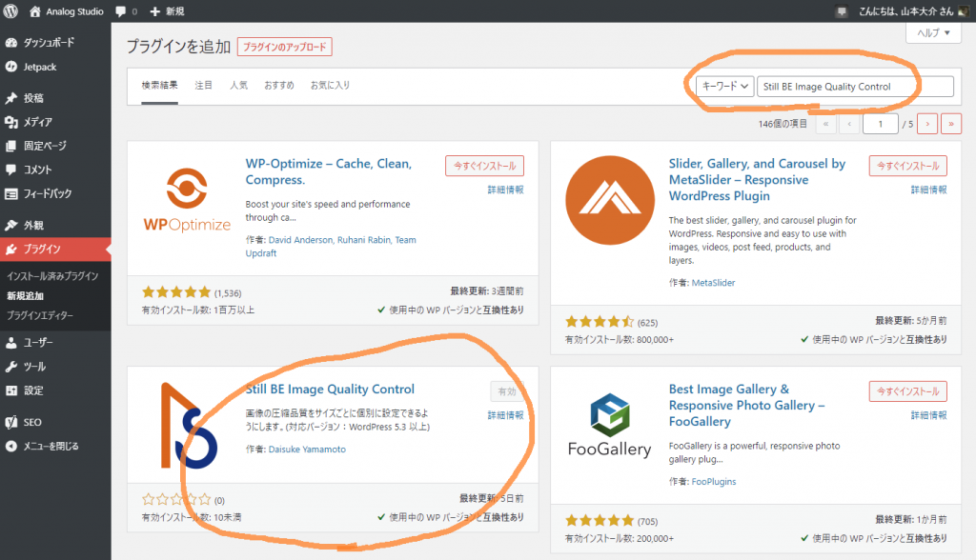This screenshot has width=976, height=560.
Task: Collapse the menu via arrow icon
Action: pos(11,446)
